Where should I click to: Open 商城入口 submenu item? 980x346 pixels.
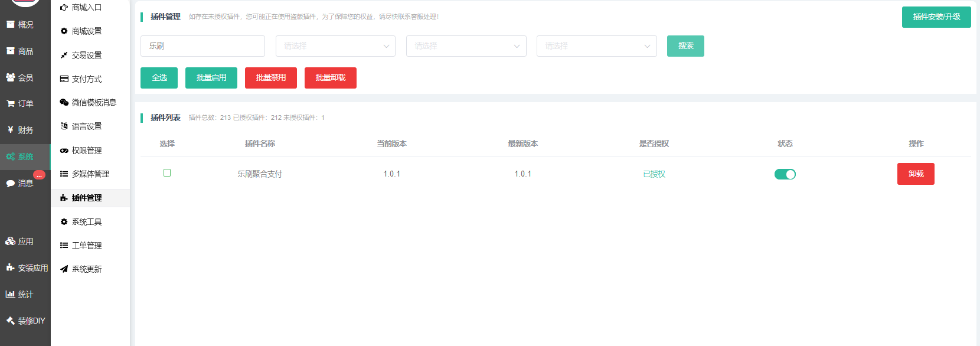pyautogui.click(x=87, y=8)
